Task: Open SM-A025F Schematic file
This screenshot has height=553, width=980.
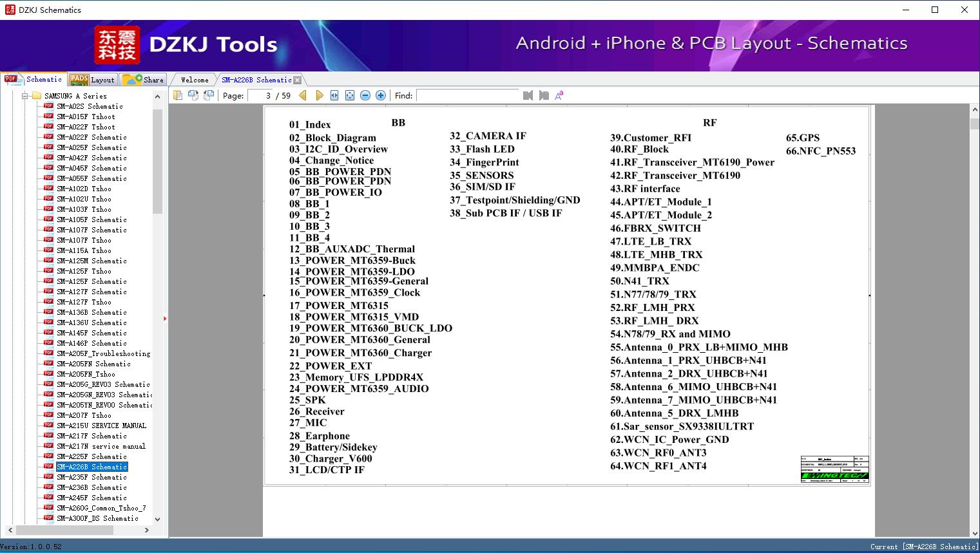Action: pyautogui.click(x=91, y=147)
